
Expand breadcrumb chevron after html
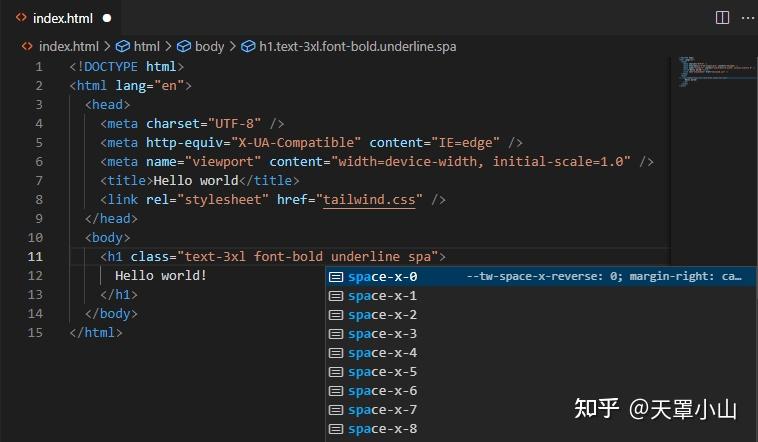click(x=168, y=46)
